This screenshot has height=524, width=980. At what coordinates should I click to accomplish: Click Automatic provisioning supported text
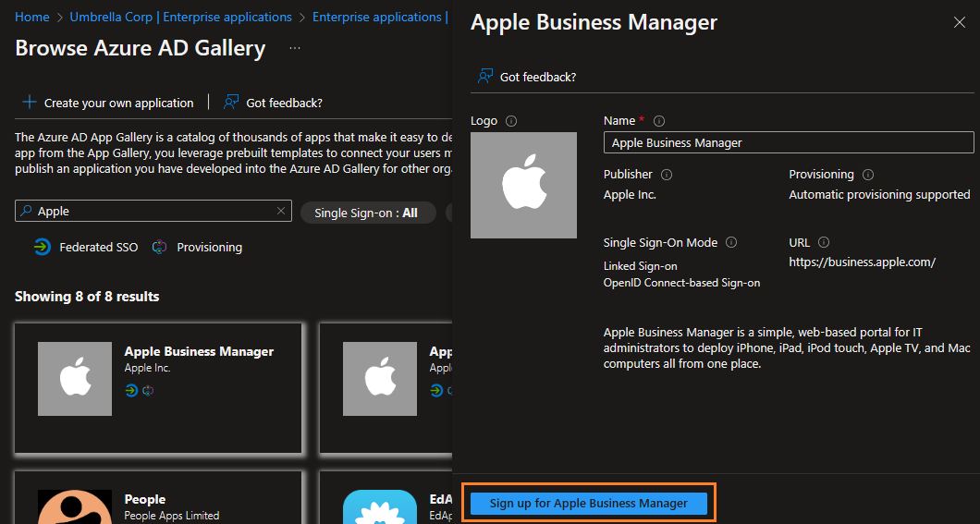click(x=879, y=195)
